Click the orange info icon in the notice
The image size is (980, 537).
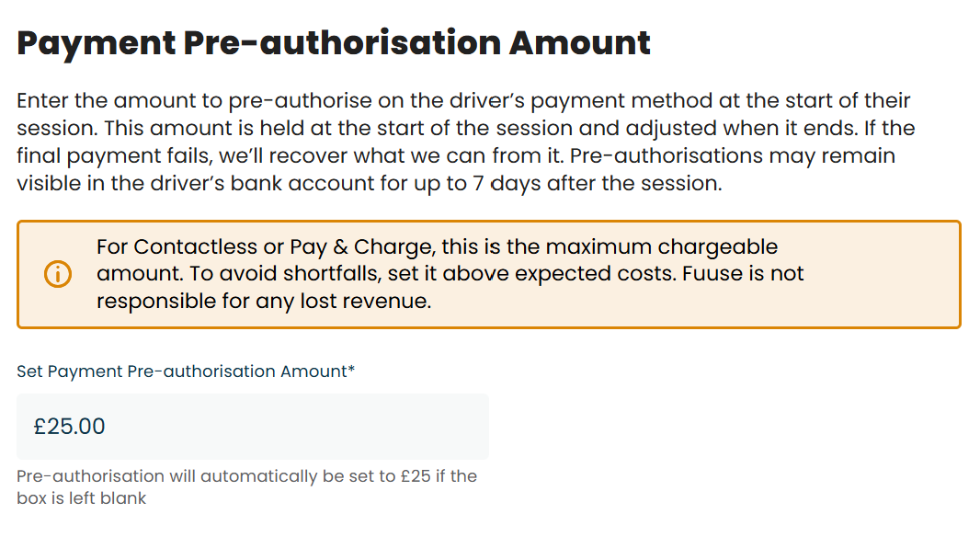point(57,274)
